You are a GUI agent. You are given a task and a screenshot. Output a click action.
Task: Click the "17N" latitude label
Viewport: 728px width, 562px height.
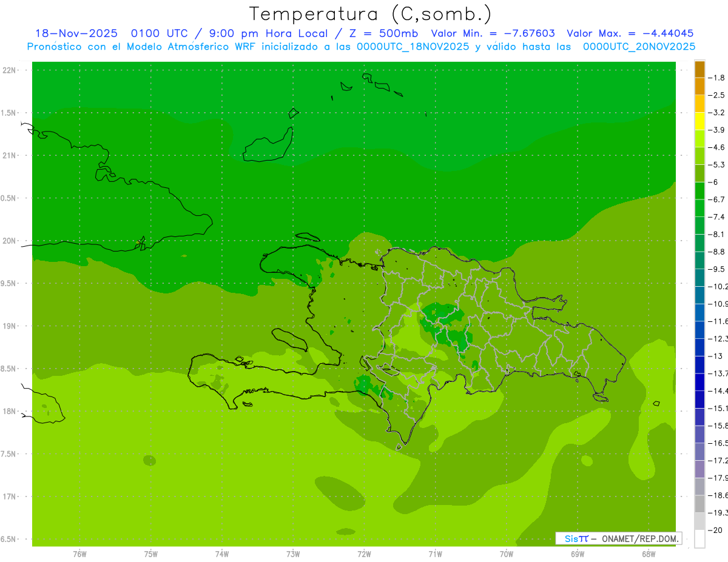click(x=10, y=497)
